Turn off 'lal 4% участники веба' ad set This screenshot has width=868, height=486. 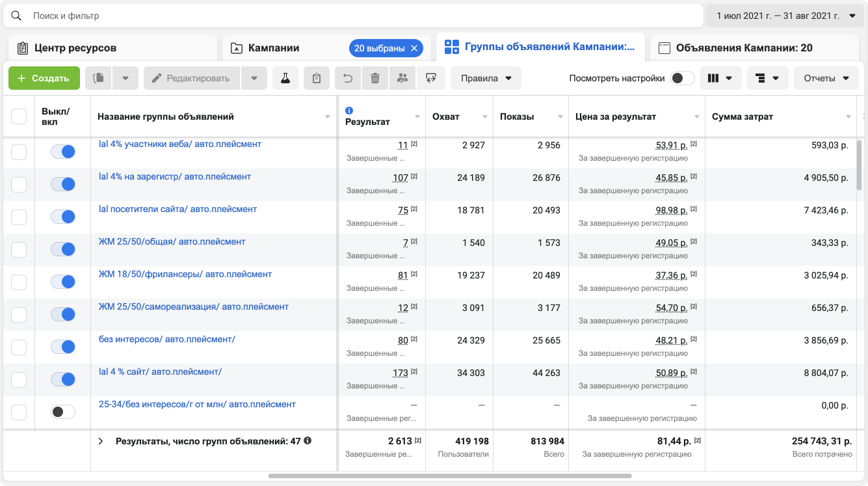pos(63,152)
